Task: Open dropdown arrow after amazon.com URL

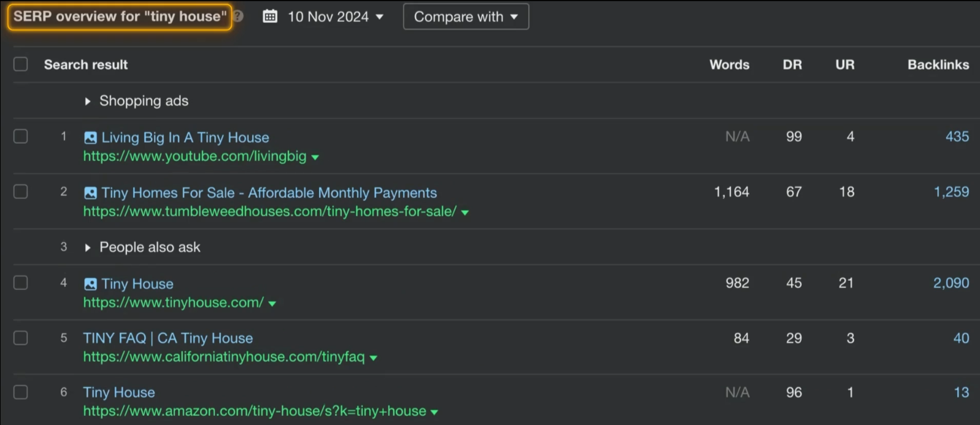Action: point(434,412)
